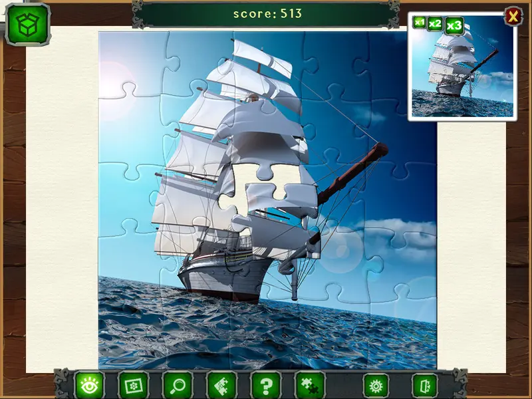
Task: Open the question mark hint button
Action: click(266, 386)
